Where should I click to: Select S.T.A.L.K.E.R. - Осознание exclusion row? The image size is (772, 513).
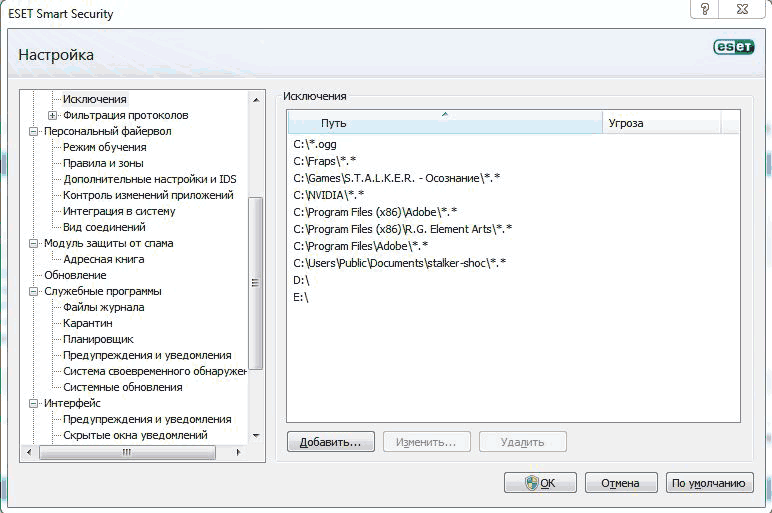(513, 178)
